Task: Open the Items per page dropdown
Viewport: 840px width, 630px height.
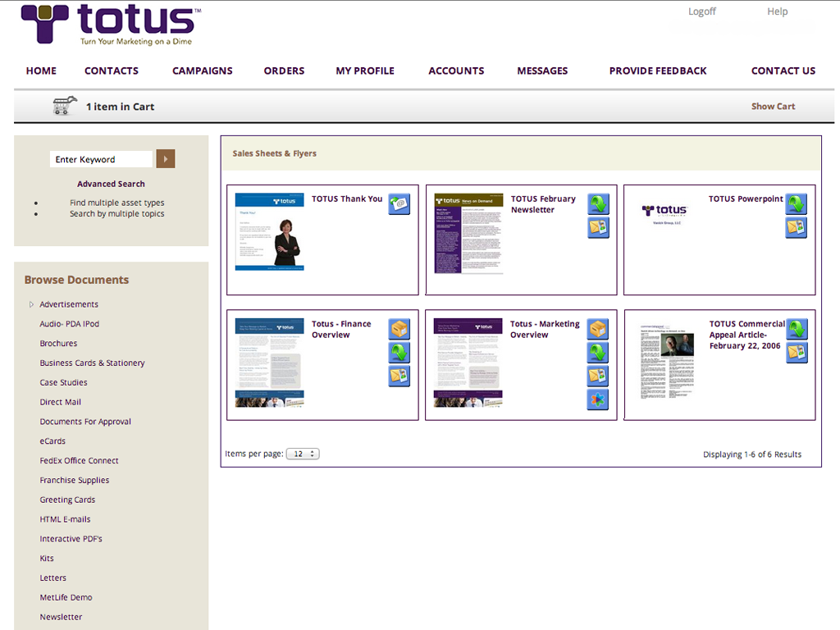Action: pos(303,454)
